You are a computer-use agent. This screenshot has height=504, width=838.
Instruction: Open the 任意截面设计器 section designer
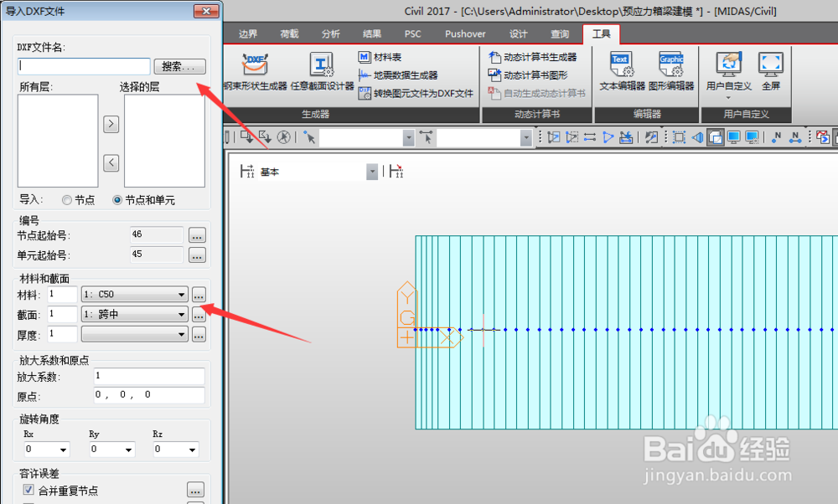click(323, 71)
